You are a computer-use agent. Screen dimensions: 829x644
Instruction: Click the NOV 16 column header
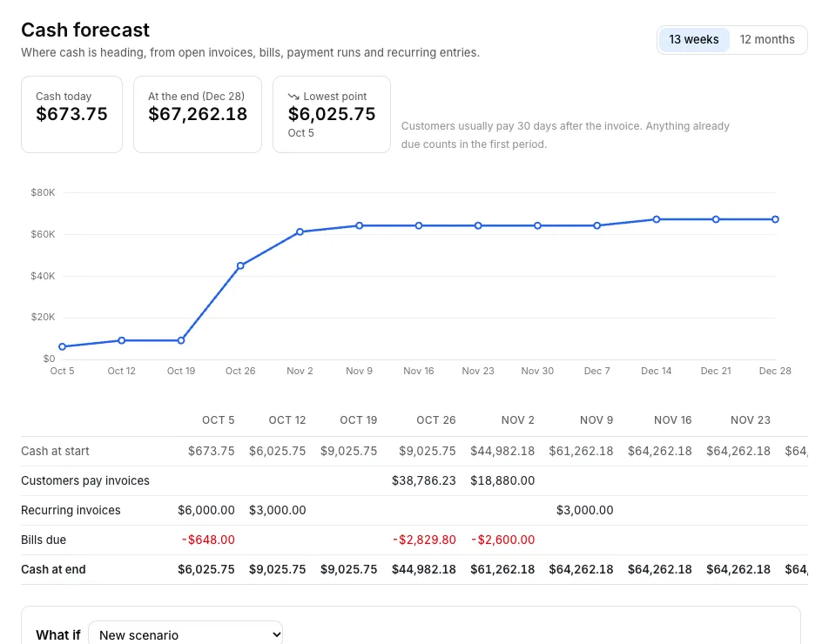[x=673, y=420]
